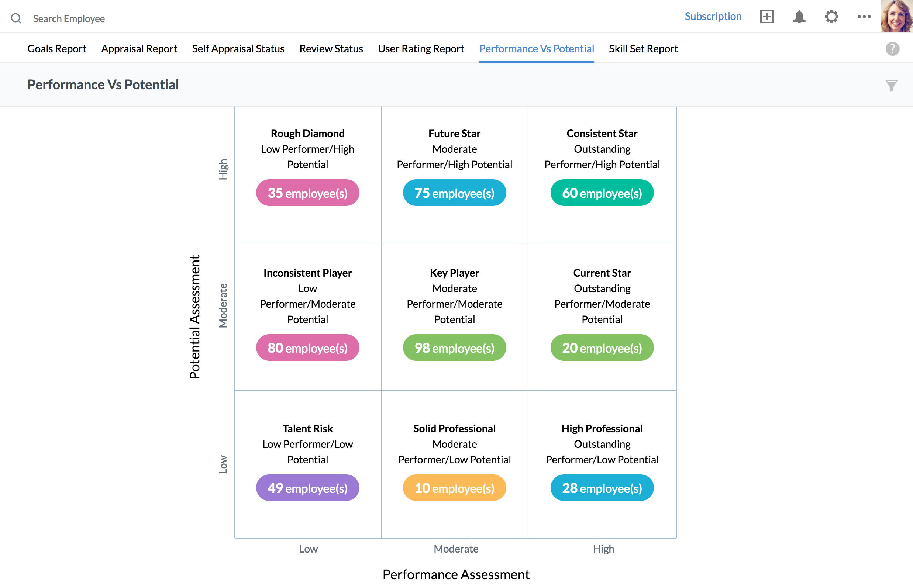
Task: Click the Appraisal Report menu item
Action: [139, 48]
